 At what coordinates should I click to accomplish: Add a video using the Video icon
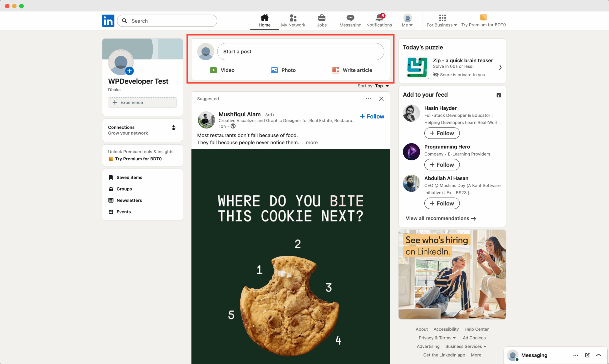pos(213,70)
